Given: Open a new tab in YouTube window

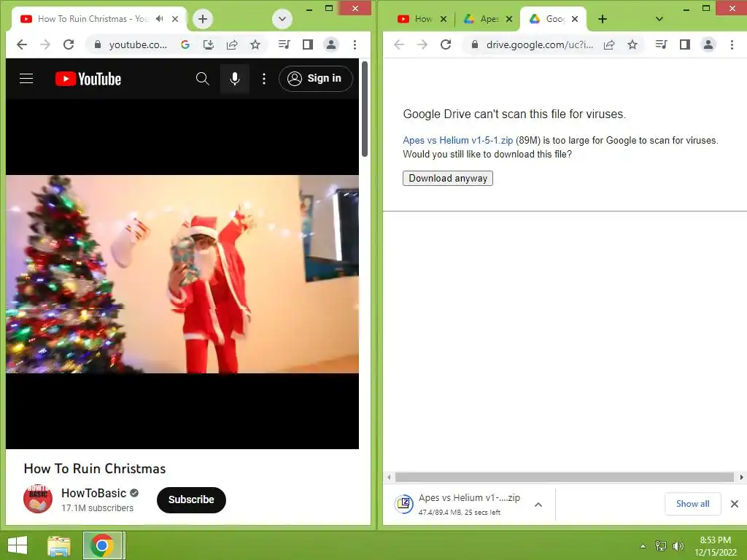Looking at the screenshot, I should tap(203, 19).
